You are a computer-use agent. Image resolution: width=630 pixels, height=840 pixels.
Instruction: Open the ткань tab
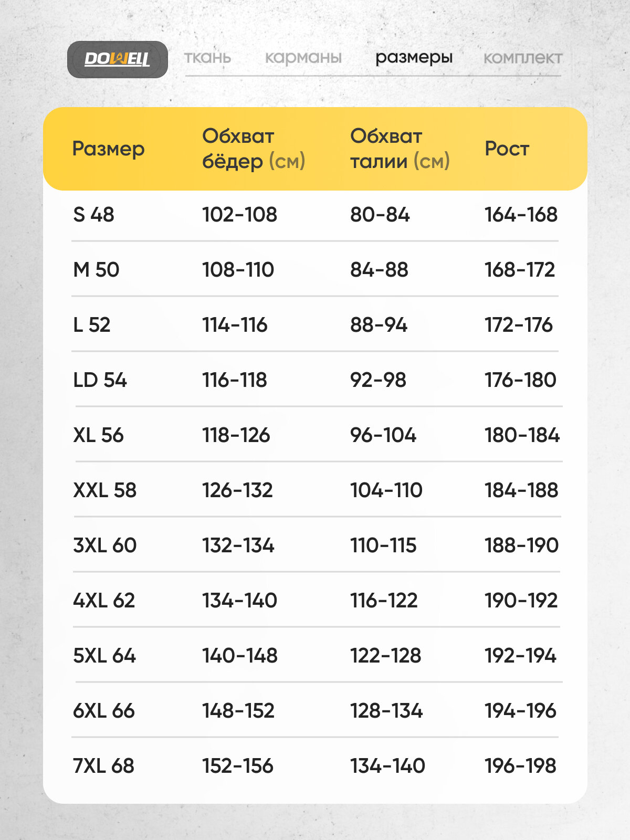click(x=207, y=57)
